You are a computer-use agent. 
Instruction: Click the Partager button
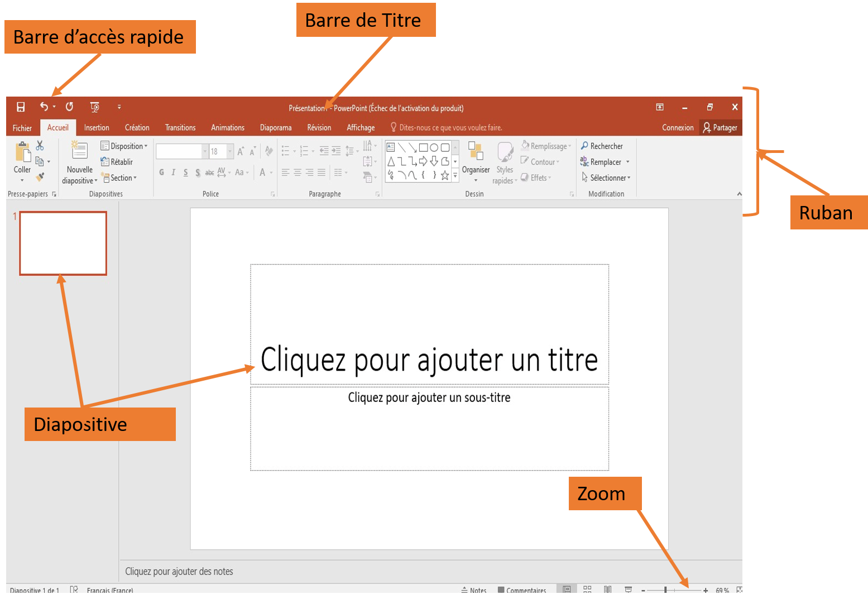[x=720, y=128]
